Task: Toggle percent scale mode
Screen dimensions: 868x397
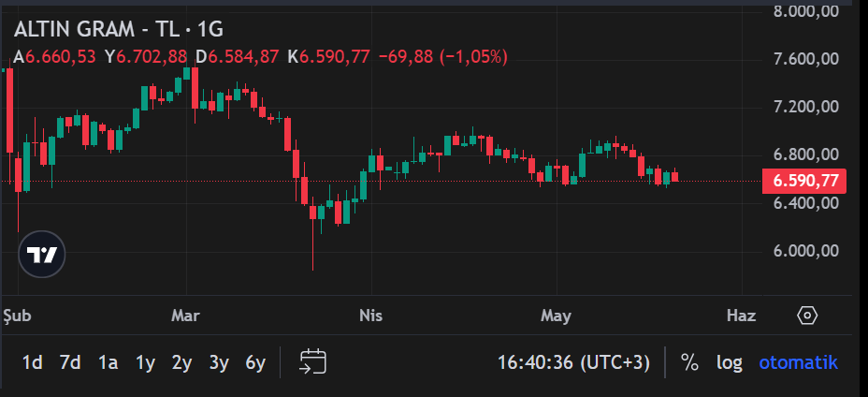Action: [x=689, y=362]
